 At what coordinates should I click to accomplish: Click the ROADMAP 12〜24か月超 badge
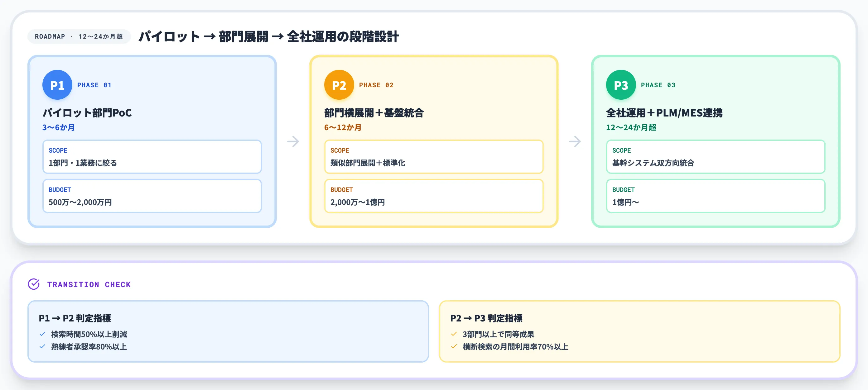(x=79, y=36)
